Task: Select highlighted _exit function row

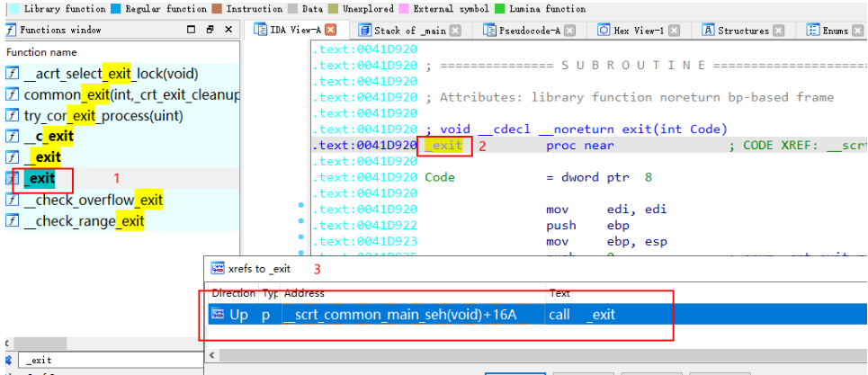Action: coord(122,179)
